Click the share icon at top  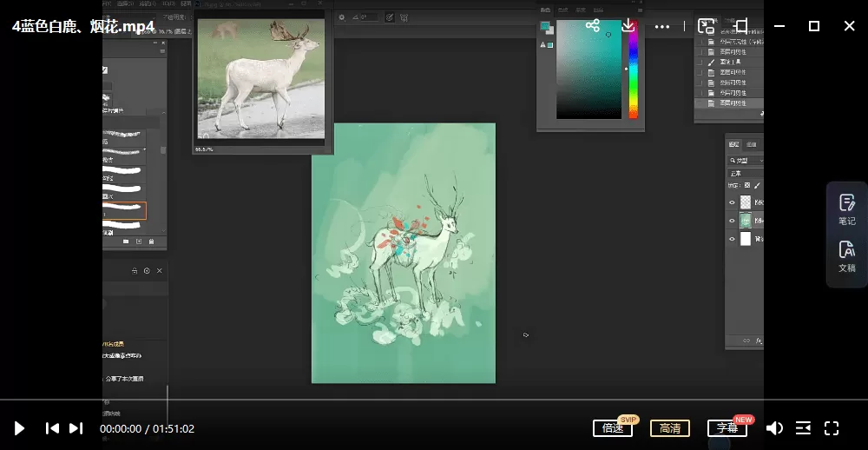593,26
